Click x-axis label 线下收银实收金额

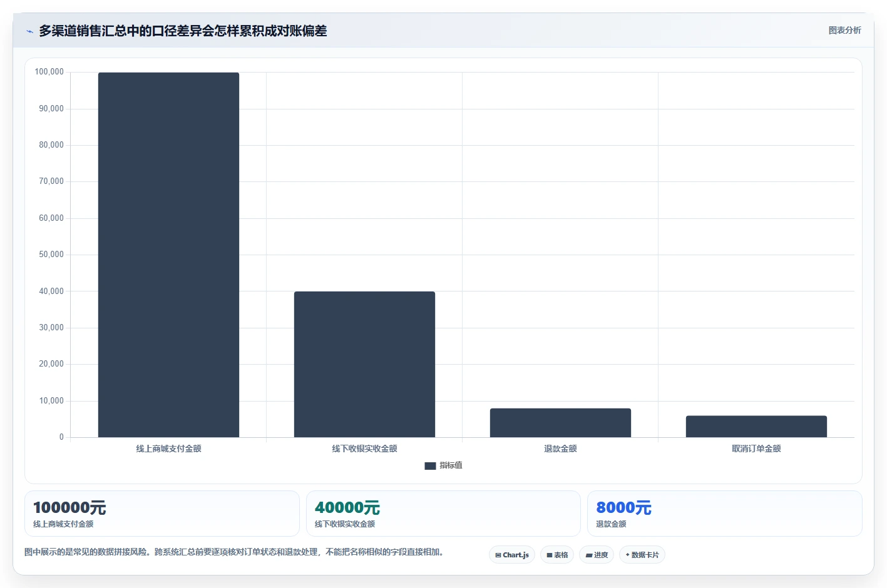point(364,449)
